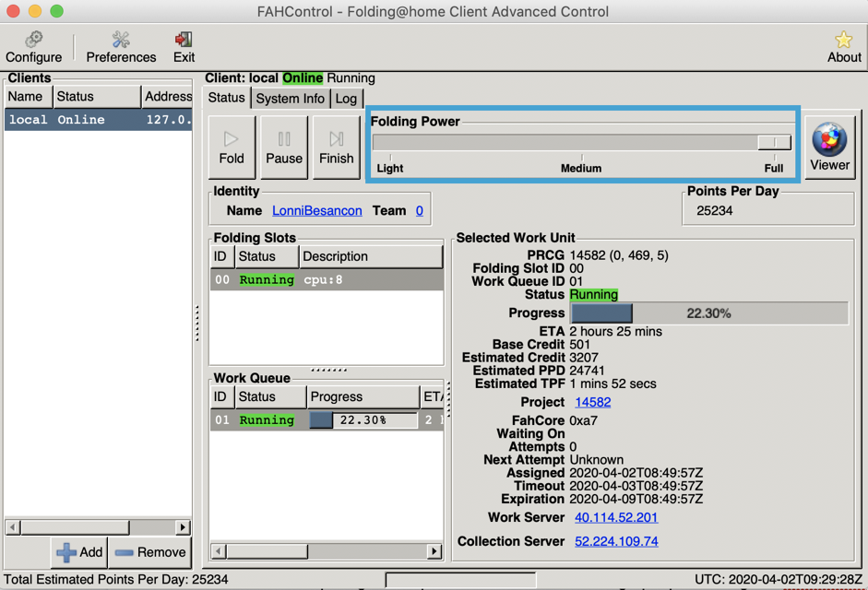The height and width of the screenshot is (590, 868).
Task: Launch the protein Viewer
Action: 829,147
